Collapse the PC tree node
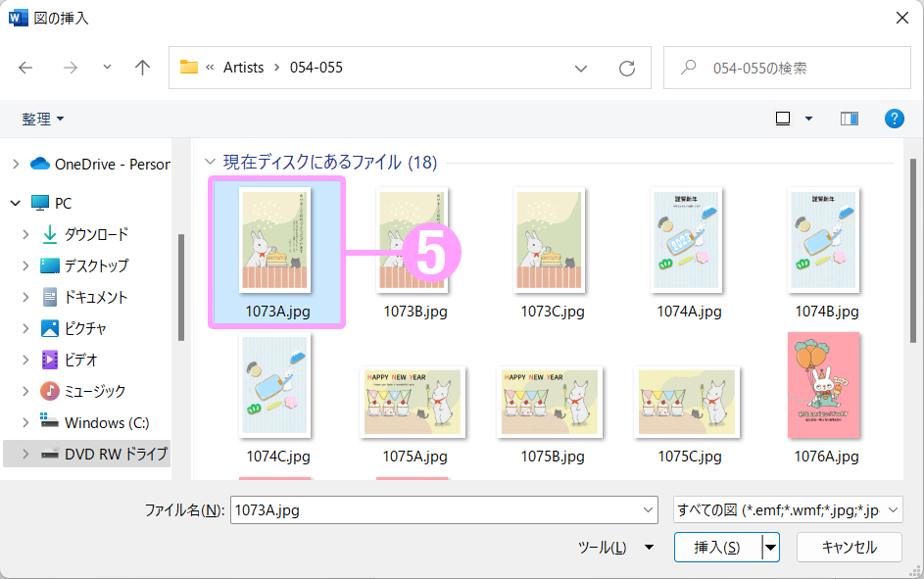924x579 pixels. pyautogui.click(x=16, y=203)
